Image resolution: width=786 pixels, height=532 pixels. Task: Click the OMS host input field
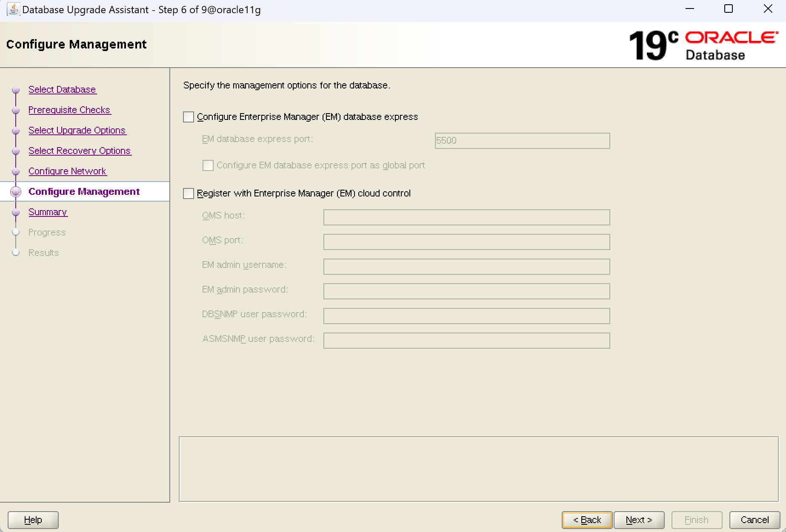(x=466, y=217)
